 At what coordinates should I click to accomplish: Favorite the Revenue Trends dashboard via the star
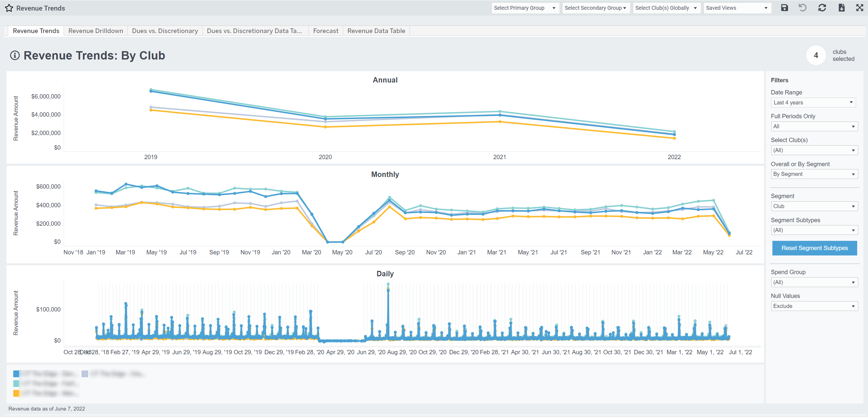(x=9, y=8)
